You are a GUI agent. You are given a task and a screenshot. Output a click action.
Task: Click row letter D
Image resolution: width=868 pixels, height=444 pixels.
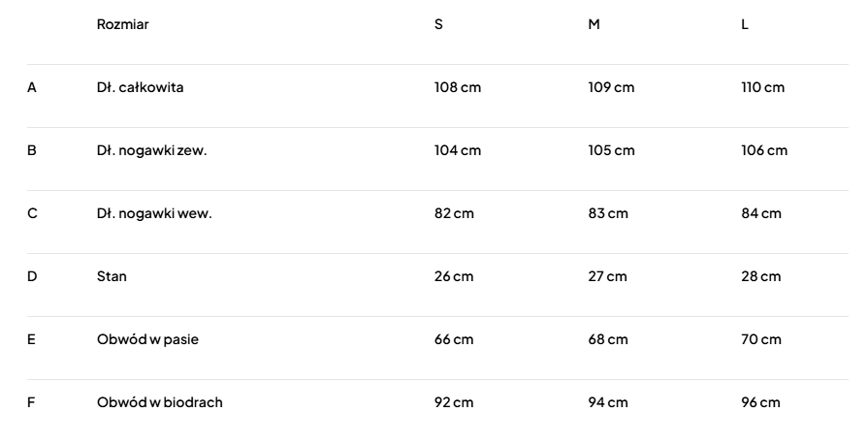32,276
